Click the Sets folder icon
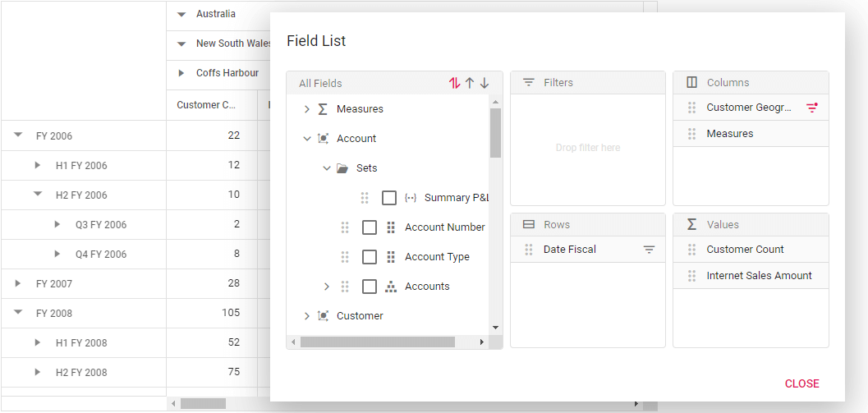This screenshot has height=413, width=868. pyautogui.click(x=342, y=168)
